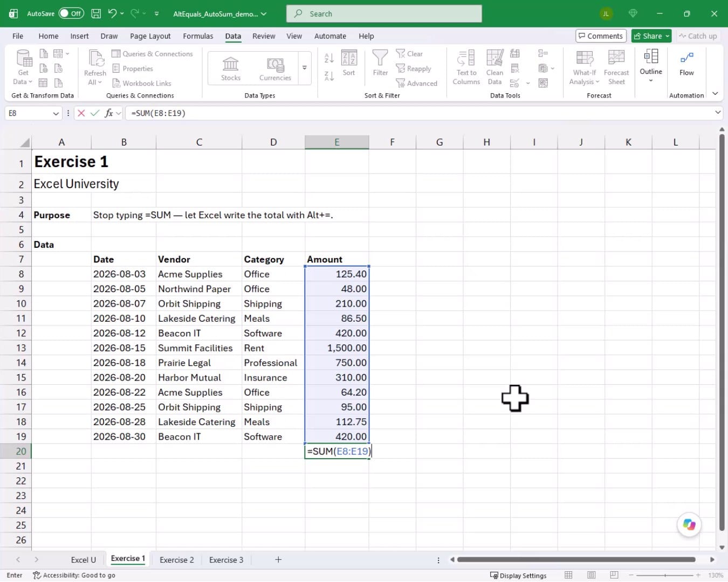Toggle AutoSave switch

(71, 13)
